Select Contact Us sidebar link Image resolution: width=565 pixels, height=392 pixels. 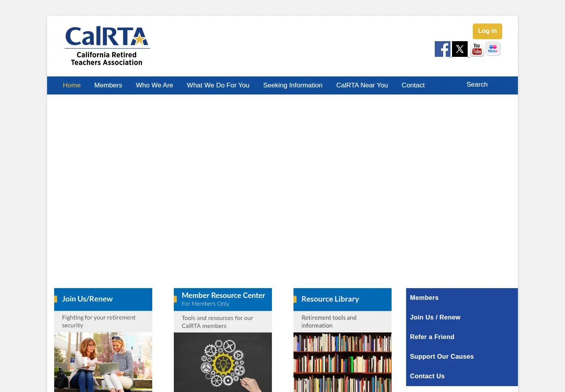427,376
